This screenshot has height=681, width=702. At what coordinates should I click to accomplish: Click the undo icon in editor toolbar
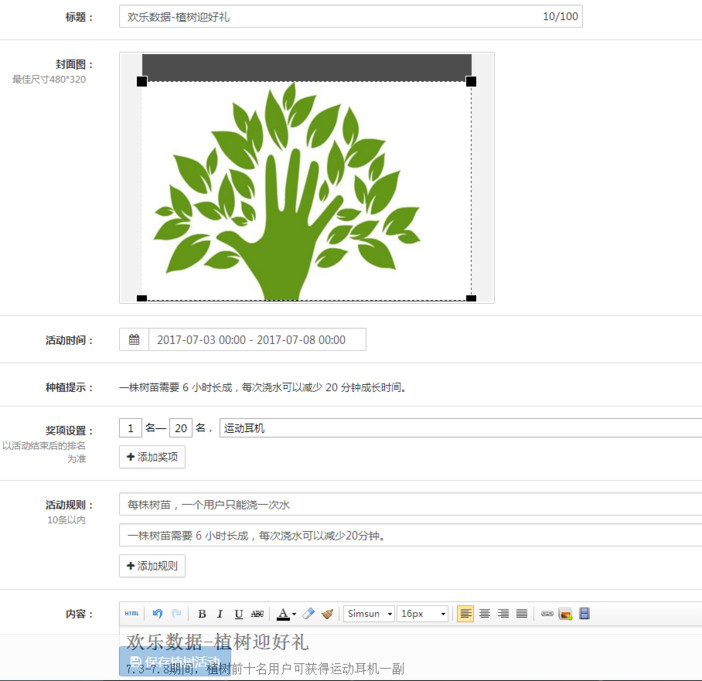click(x=158, y=614)
